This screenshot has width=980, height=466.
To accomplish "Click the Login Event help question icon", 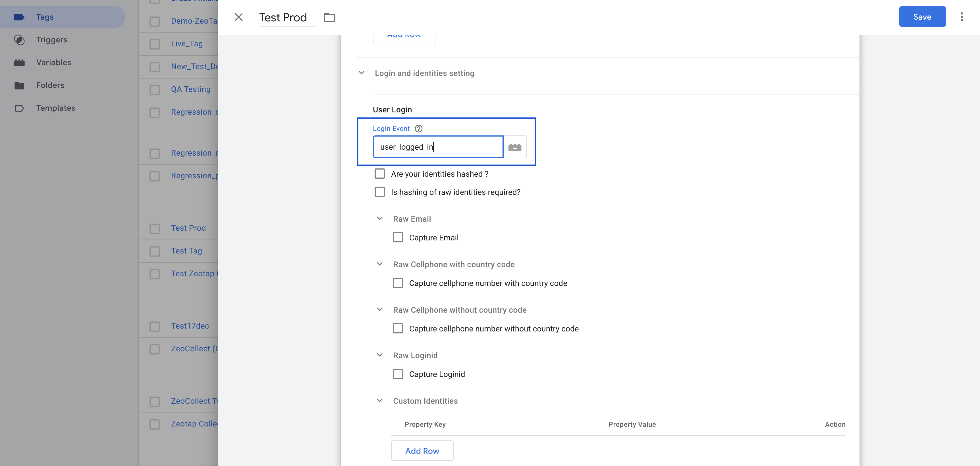I will 418,129.
